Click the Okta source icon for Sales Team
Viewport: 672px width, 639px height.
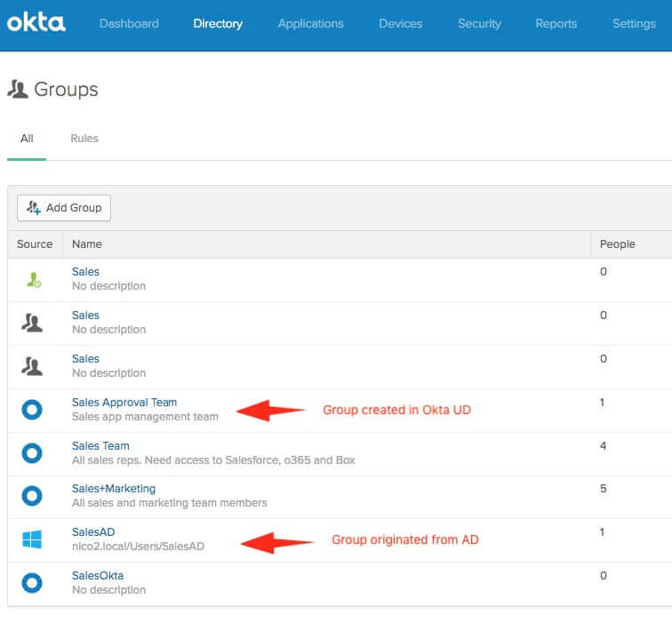[x=32, y=453]
